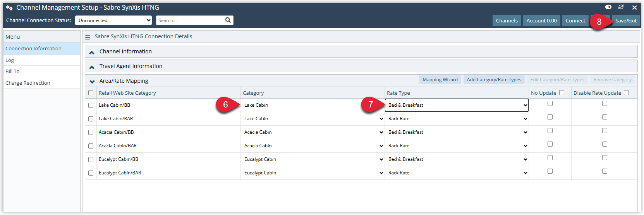Image resolution: width=644 pixels, height=215 pixels.
Task: Open the Channel Connection Status dropdown
Action: pyautogui.click(x=113, y=20)
